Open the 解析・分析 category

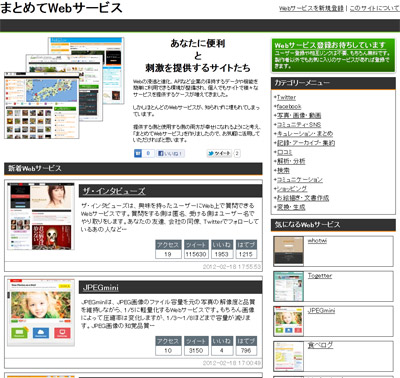(291, 161)
